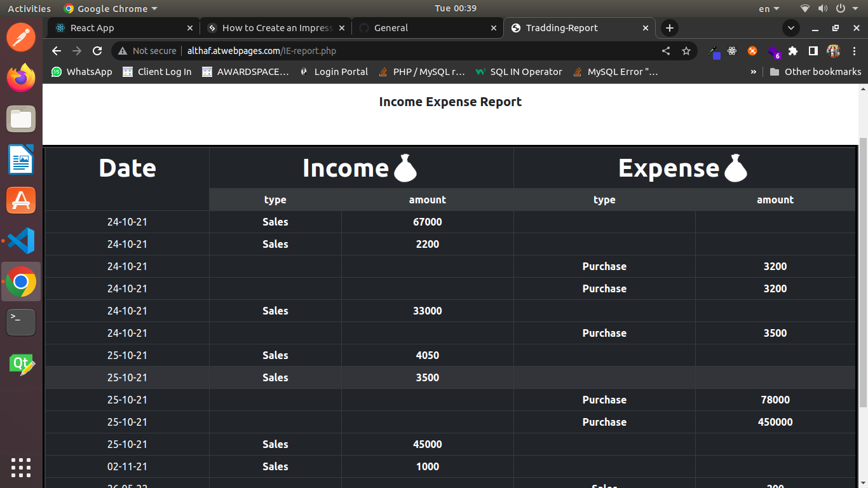Toggle the Chrome side panel

tap(813, 51)
